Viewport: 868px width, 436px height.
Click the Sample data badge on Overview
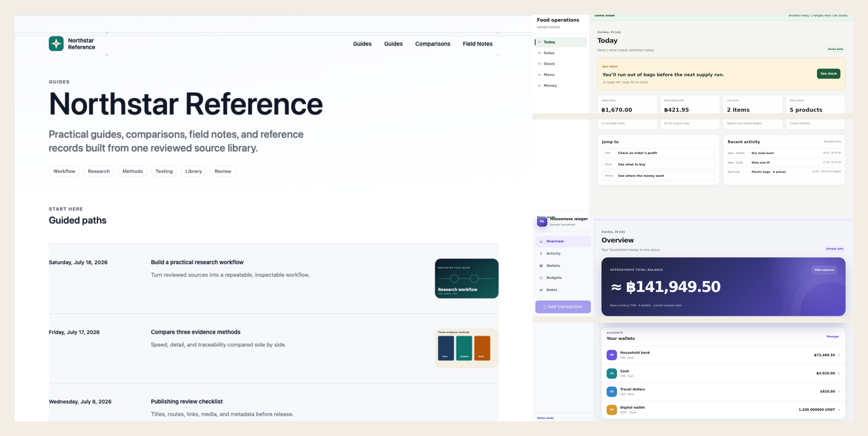[x=835, y=249]
